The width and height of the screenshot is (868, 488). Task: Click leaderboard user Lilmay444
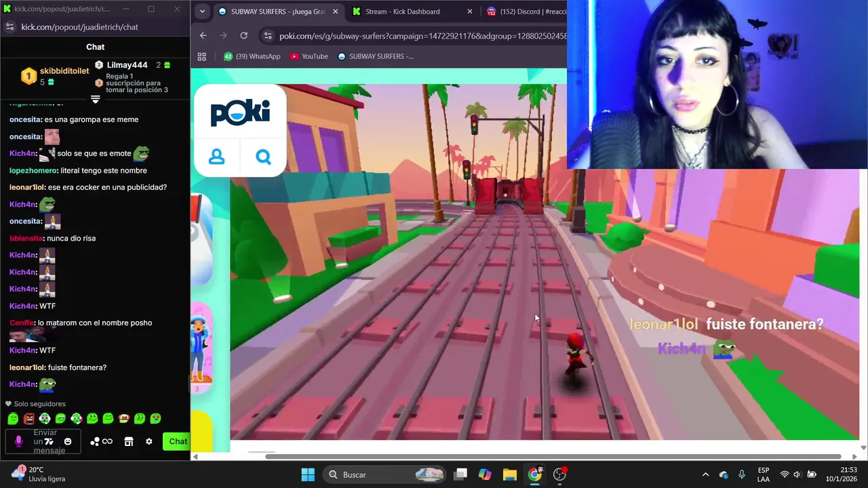point(127,65)
